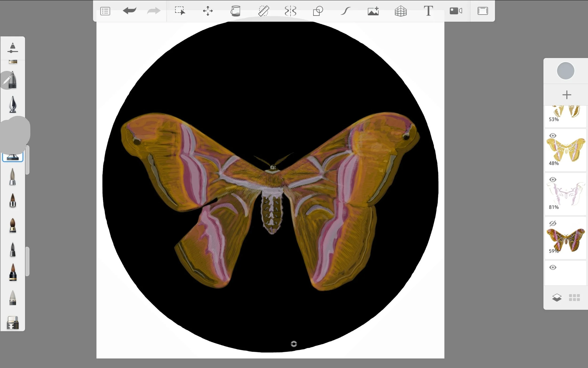Pick the light gray chisel tip brush
The height and width of the screenshot is (368, 588).
tap(13, 298)
